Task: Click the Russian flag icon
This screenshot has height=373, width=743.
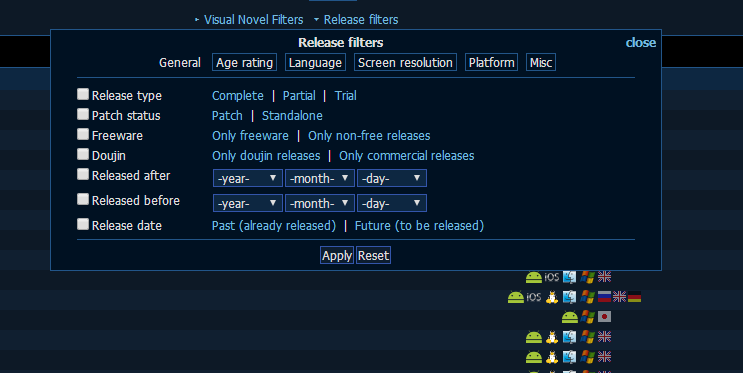Action: point(604,297)
